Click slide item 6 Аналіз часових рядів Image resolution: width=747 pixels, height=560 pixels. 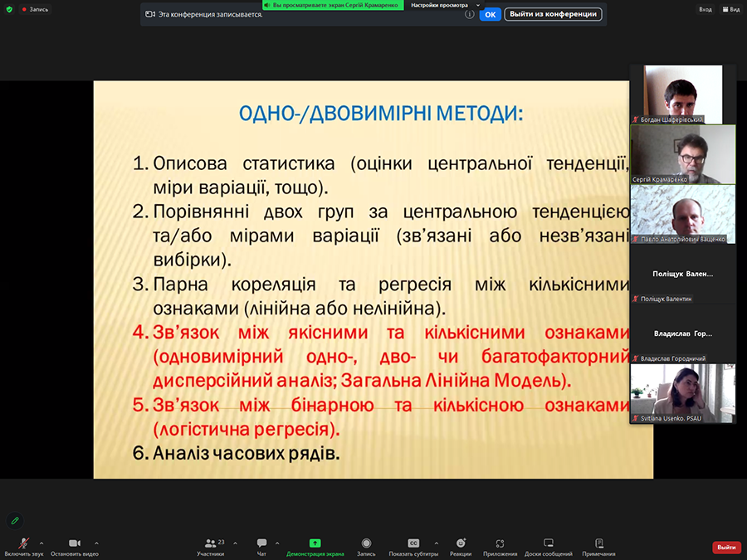point(237,453)
